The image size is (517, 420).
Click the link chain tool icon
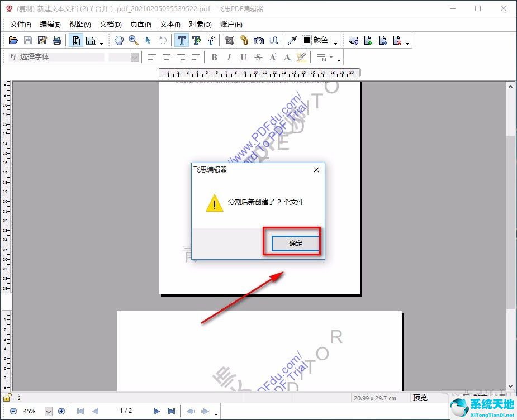(x=244, y=41)
